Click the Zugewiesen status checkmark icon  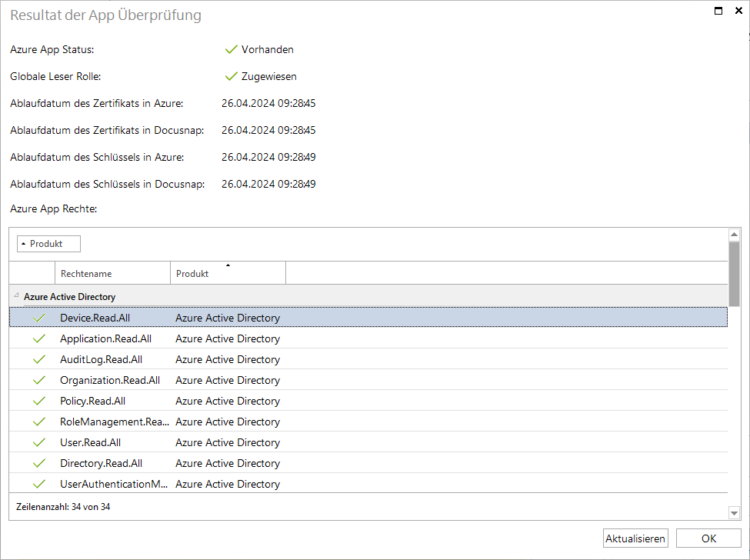click(x=232, y=76)
